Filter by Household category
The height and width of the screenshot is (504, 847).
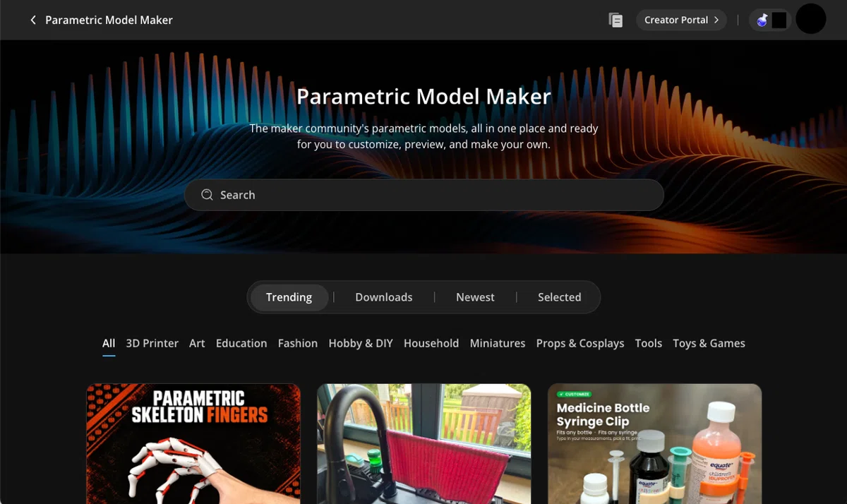(x=431, y=343)
